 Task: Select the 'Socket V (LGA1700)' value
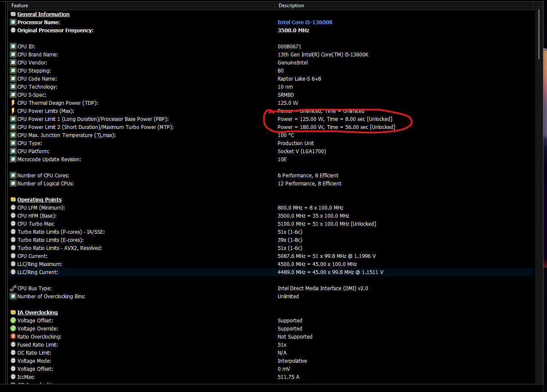302,151
